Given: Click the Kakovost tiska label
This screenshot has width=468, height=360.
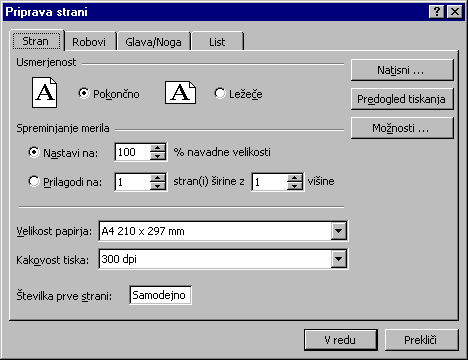Looking at the screenshot, I should [x=53, y=260].
